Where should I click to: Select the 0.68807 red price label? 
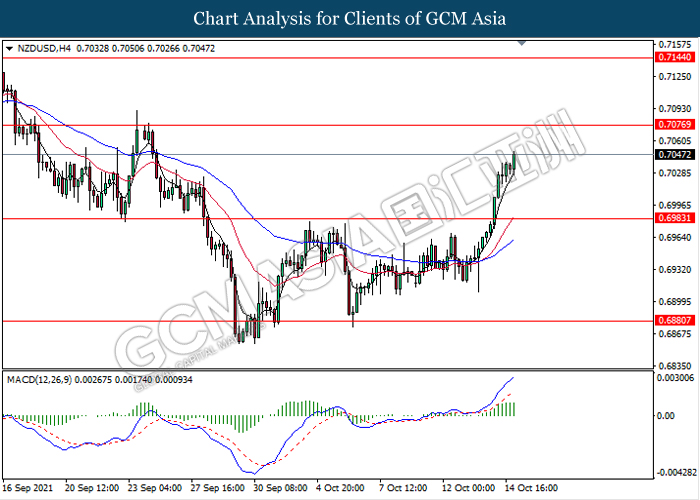tap(671, 321)
